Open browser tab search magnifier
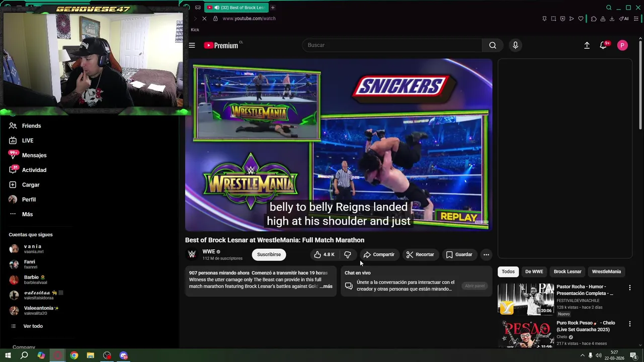644x362 pixels. tap(609, 8)
